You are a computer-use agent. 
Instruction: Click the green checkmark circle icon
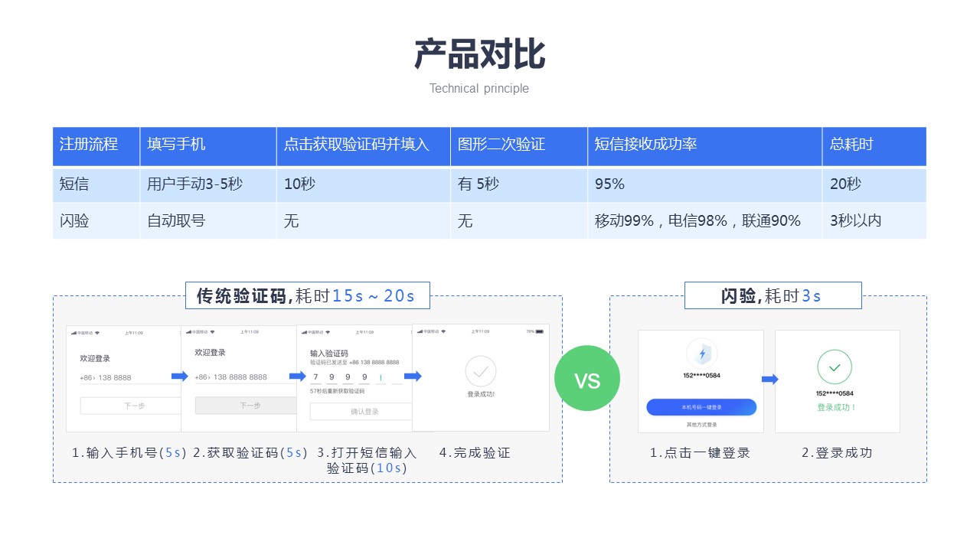tap(835, 367)
